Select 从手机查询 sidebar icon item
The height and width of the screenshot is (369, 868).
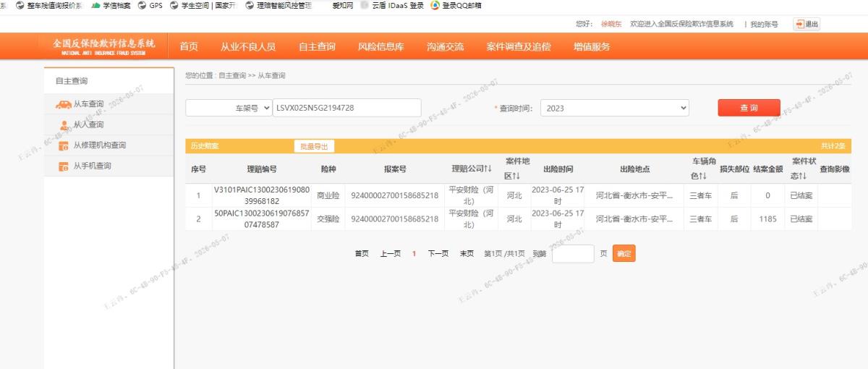point(64,166)
